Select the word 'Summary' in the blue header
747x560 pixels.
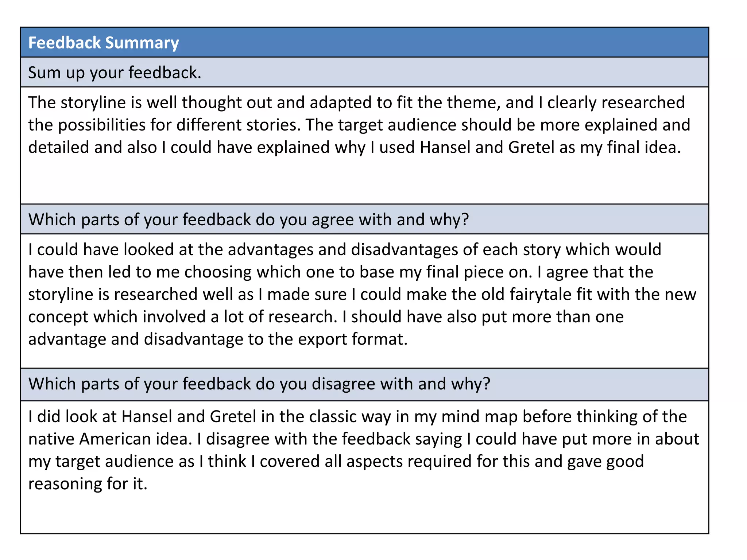pyautogui.click(x=142, y=43)
